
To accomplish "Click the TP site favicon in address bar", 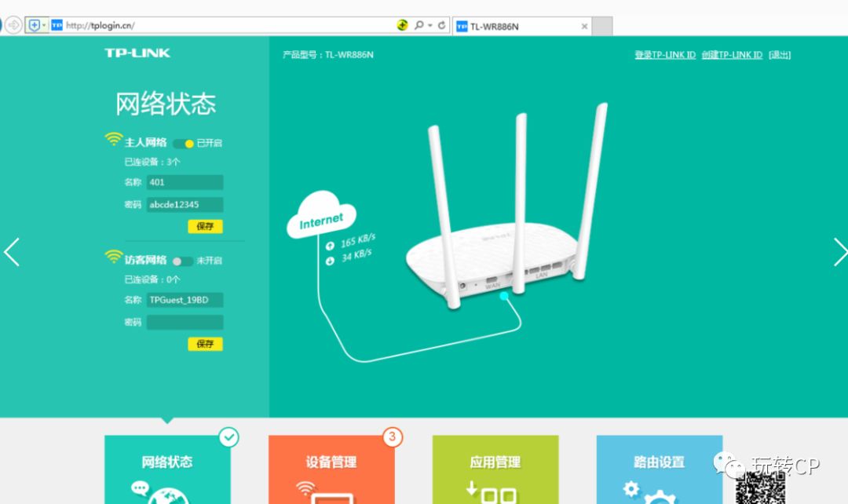I will 57,25.
